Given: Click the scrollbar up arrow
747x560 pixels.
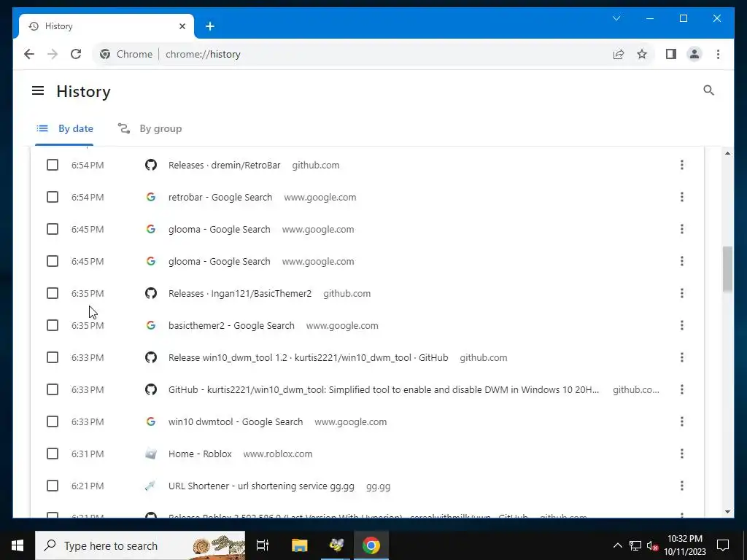Looking at the screenshot, I should (727, 153).
